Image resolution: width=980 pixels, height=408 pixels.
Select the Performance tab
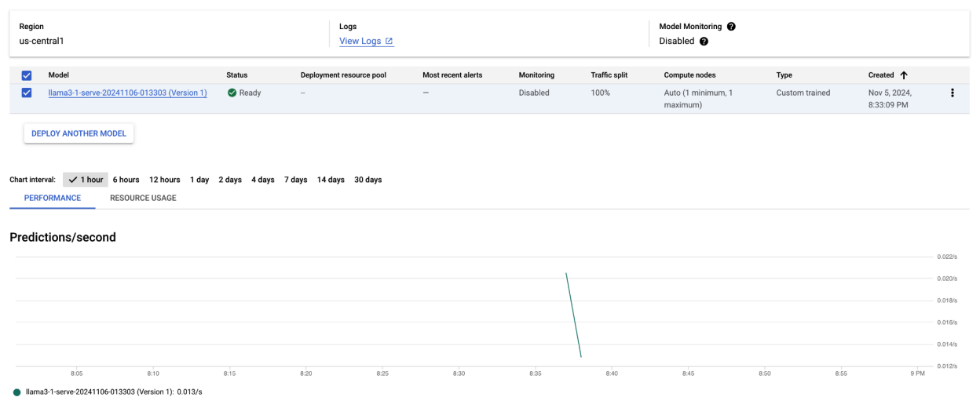click(x=53, y=198)
